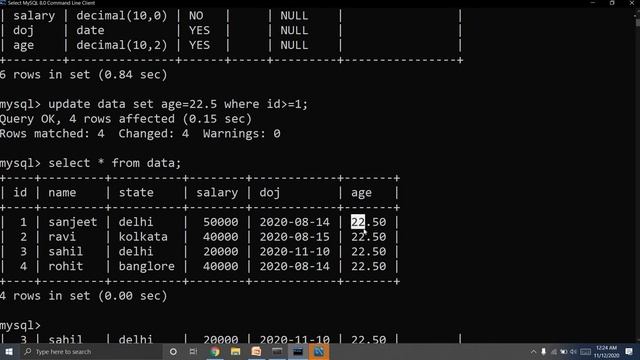Click the empty mysql> prompt line
The height and width of the screenshot is (360, 640).
pos(20,325)
